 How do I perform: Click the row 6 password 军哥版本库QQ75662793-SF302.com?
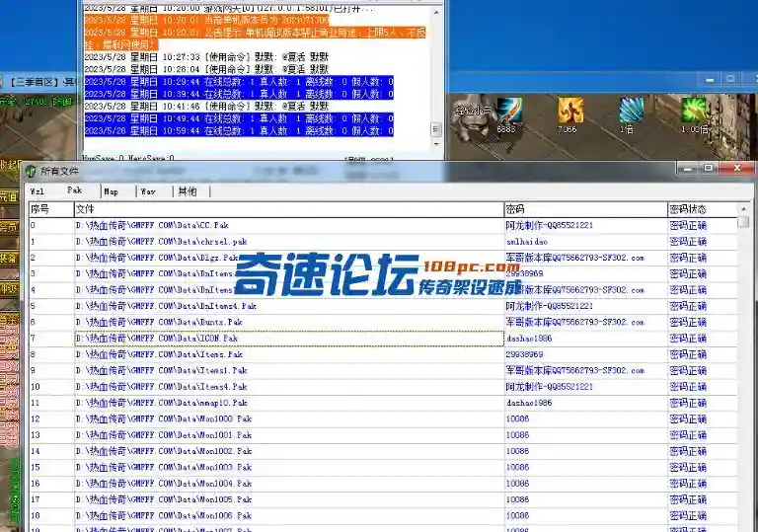574,322
